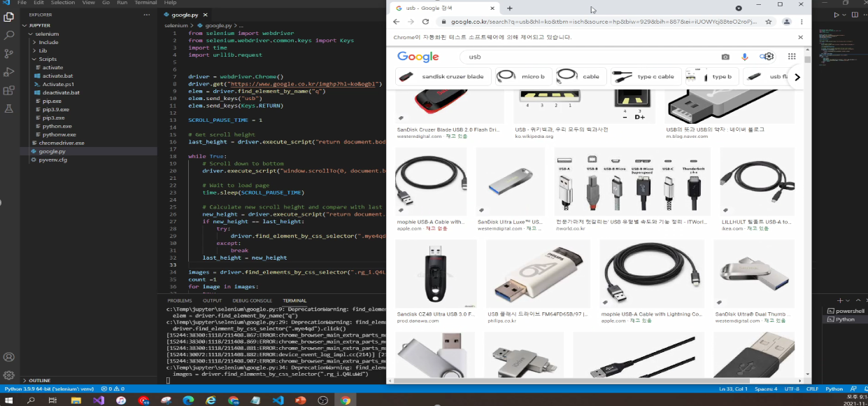
Task: Open Chrome from the Windows taskbar
Action: click(345, 400)
